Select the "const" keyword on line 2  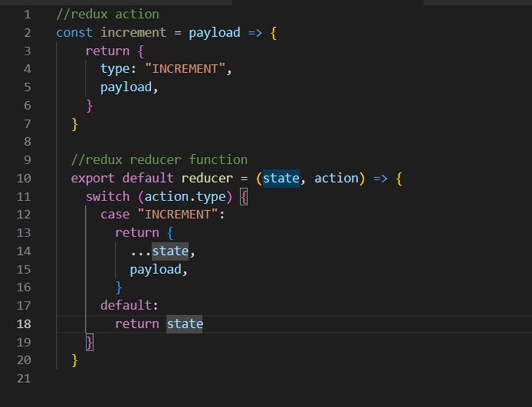(74, 32)
